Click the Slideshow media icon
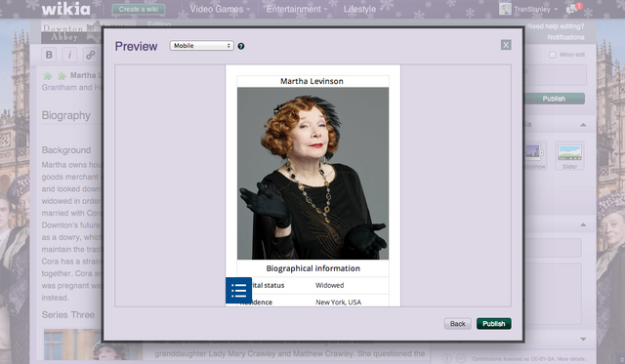The image size is (625, 364). click(534, 156)
